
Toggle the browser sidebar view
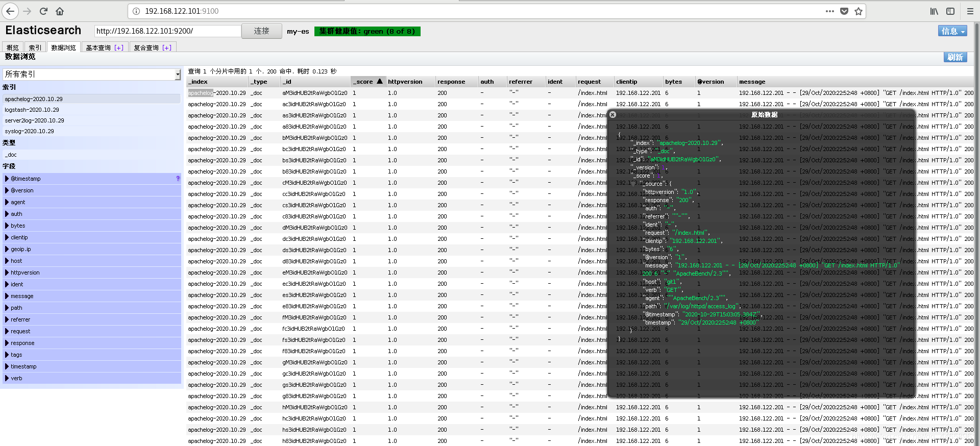950,11
